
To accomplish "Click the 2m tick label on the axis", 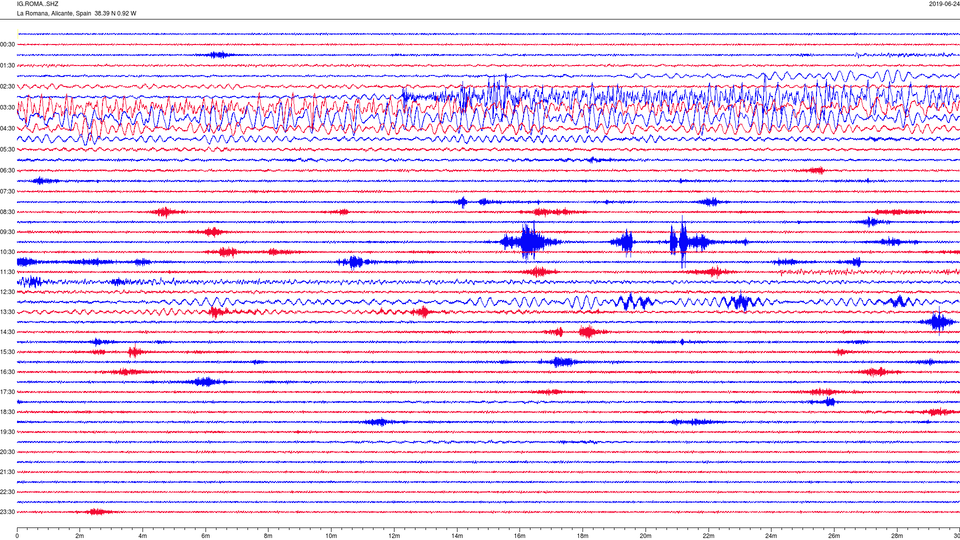I will (x=80, y=536).
